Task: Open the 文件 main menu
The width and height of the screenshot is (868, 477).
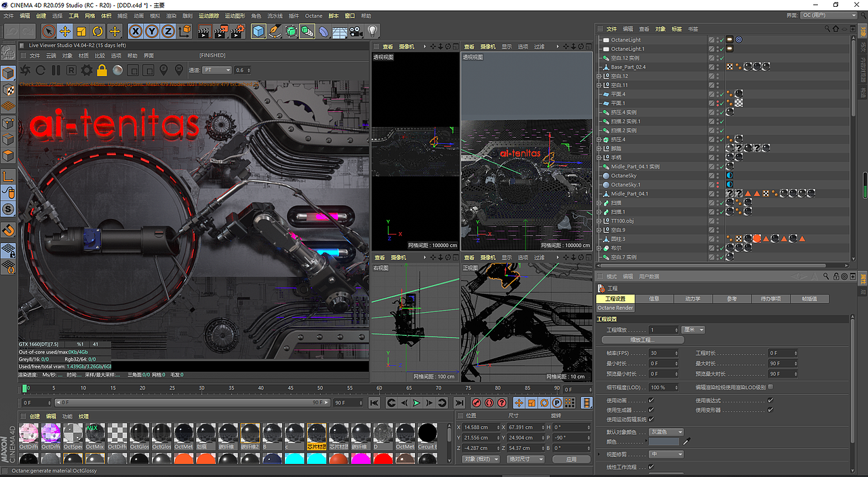Action: point(8,16)
